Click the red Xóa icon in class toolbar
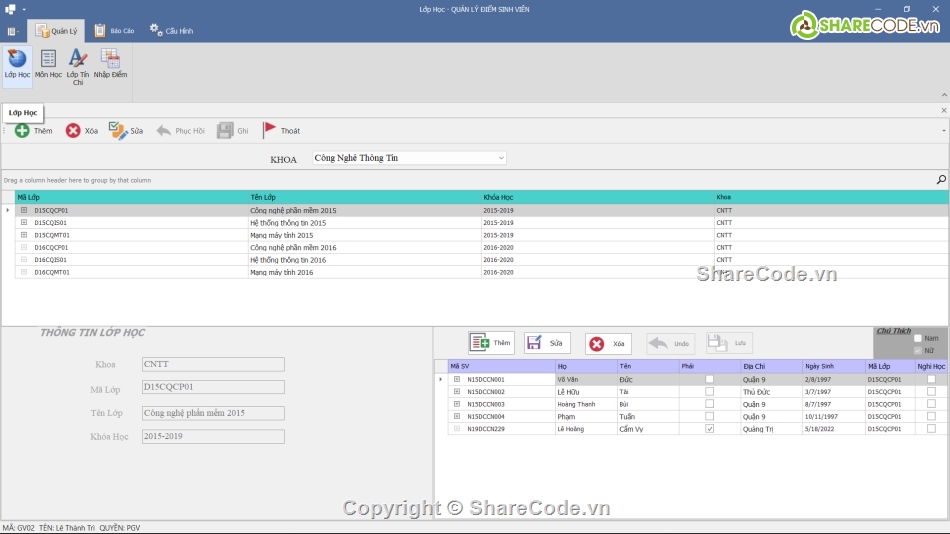The width and height of the screenshot is (950, 534). click(x=73, y=131)
